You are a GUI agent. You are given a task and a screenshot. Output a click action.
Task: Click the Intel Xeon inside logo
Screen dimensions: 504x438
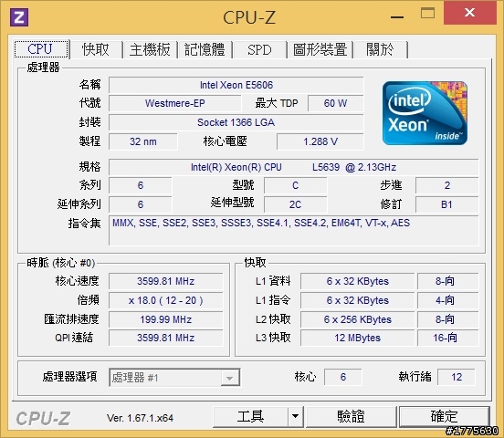tap(425, 113)
